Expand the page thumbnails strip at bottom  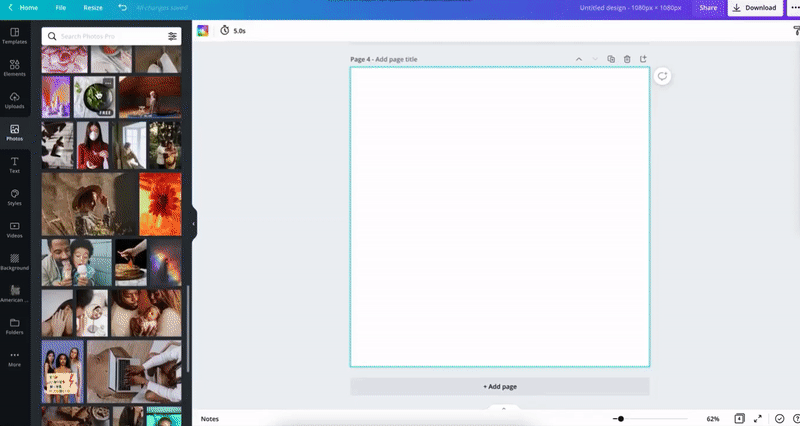tap(503, 408)
